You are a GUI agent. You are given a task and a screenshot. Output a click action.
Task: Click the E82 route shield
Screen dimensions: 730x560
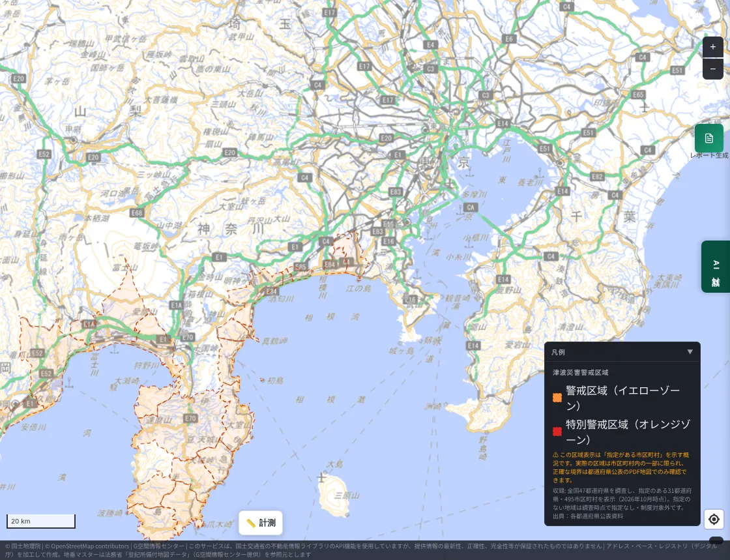click(x=597, y=177)
